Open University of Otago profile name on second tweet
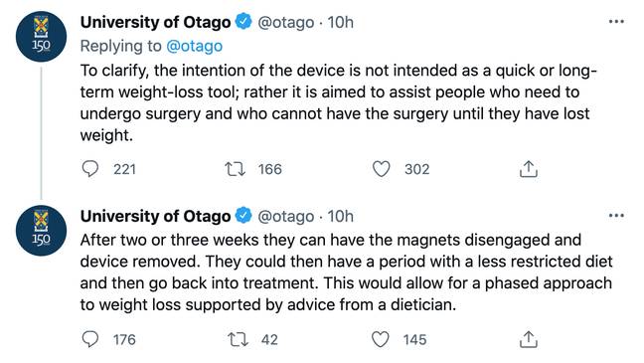Screen dimensions: 644x363 (155, 216)
